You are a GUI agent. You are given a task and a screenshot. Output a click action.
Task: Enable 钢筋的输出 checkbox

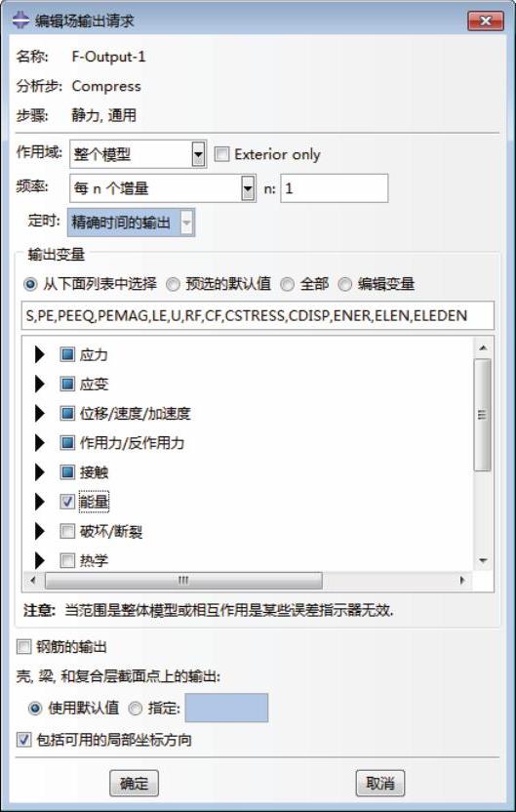pyautogui.click(x=23, y=647)
